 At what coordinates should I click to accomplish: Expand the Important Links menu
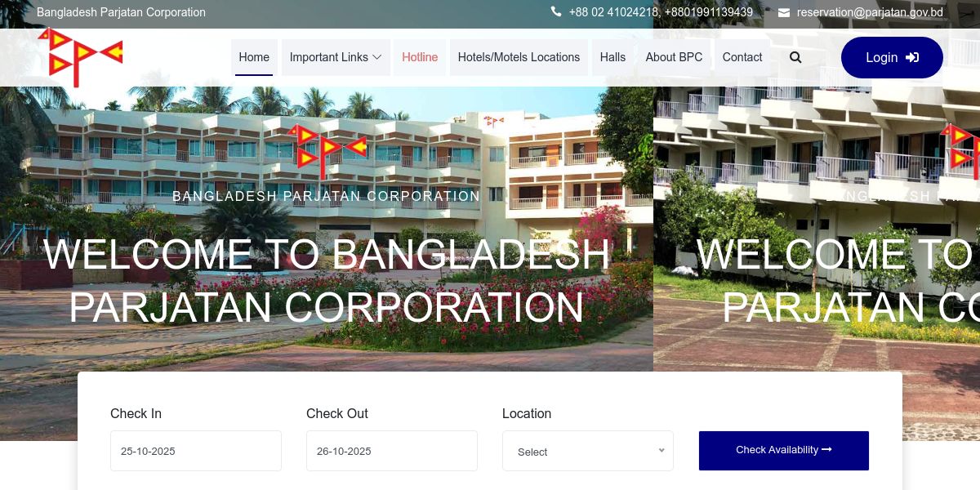coord(336,57)
